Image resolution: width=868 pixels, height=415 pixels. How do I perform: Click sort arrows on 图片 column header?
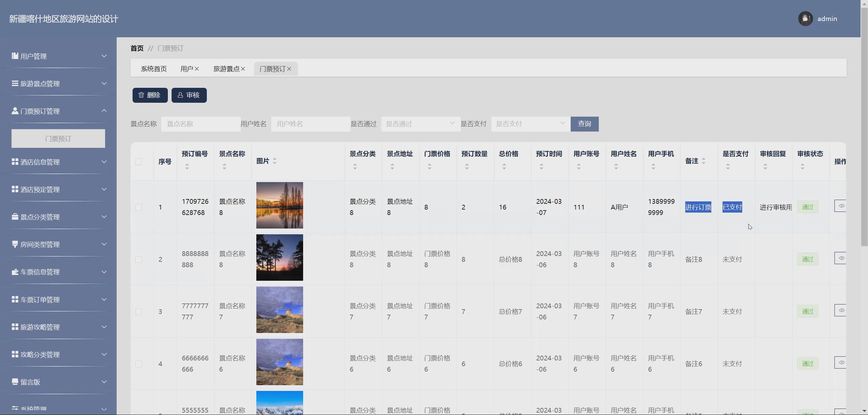[275, 161]
